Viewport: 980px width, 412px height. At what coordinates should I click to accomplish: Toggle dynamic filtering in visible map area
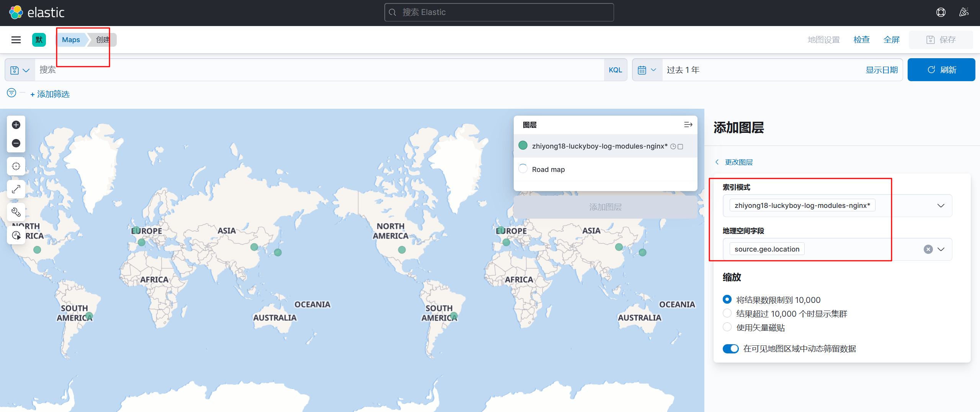(730, 348)
